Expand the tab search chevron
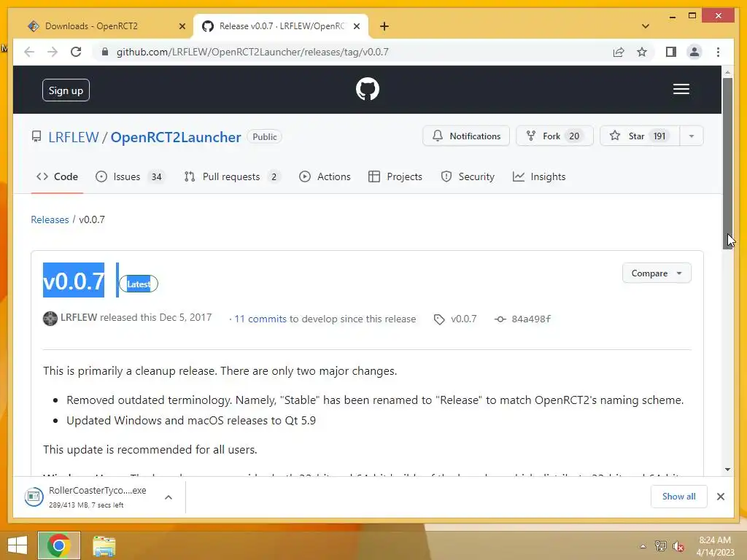 (645, 26)
